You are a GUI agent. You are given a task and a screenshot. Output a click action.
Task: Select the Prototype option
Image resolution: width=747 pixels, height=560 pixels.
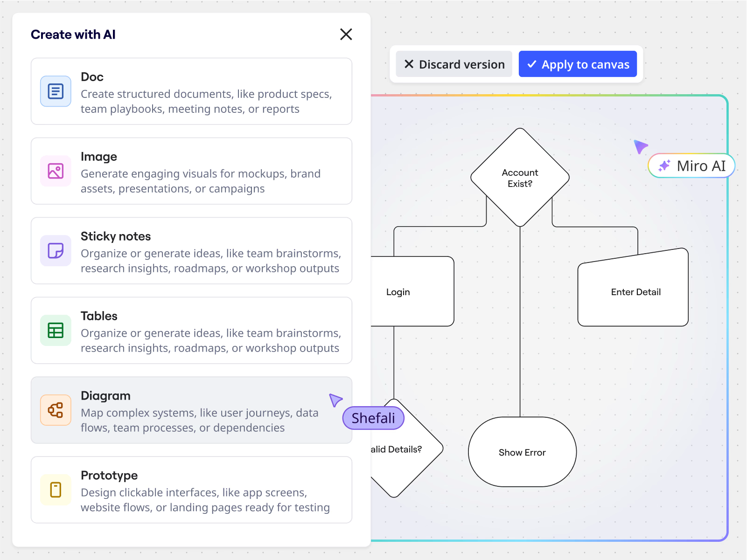pyautogui.click(x=191, y=490)
